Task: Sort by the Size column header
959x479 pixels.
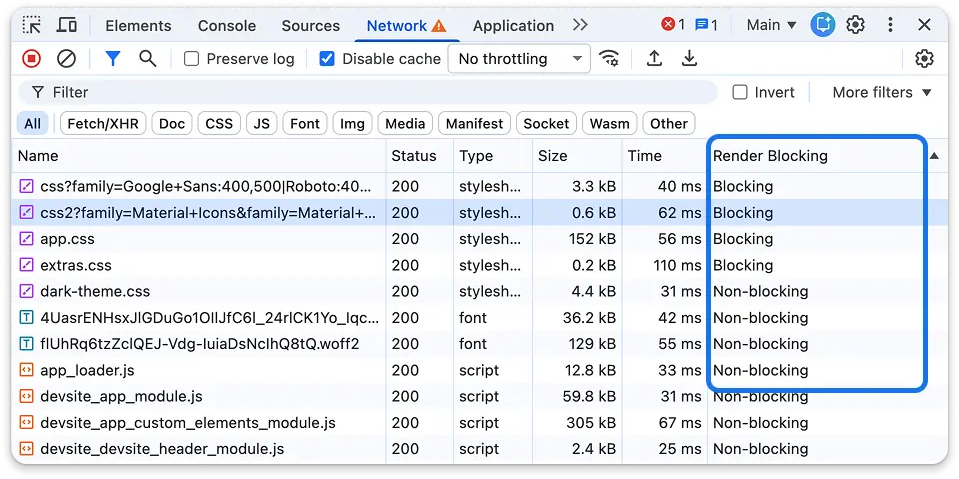Action: coord(577,156)
